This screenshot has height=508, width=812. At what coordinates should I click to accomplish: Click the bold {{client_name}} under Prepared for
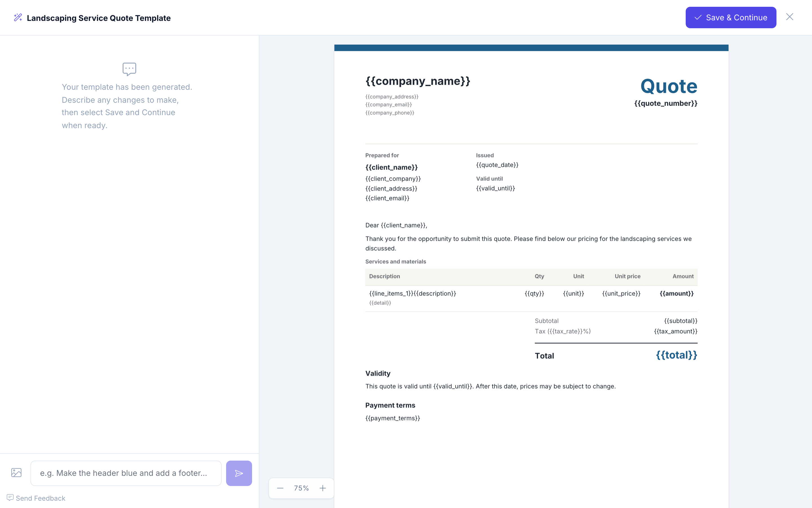coord(392,167)
